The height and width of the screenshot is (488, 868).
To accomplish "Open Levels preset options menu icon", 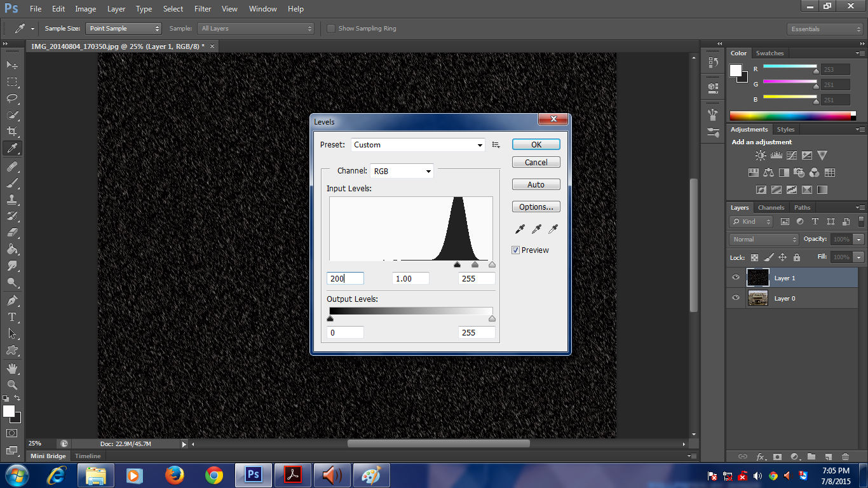I will click(496, 145).
